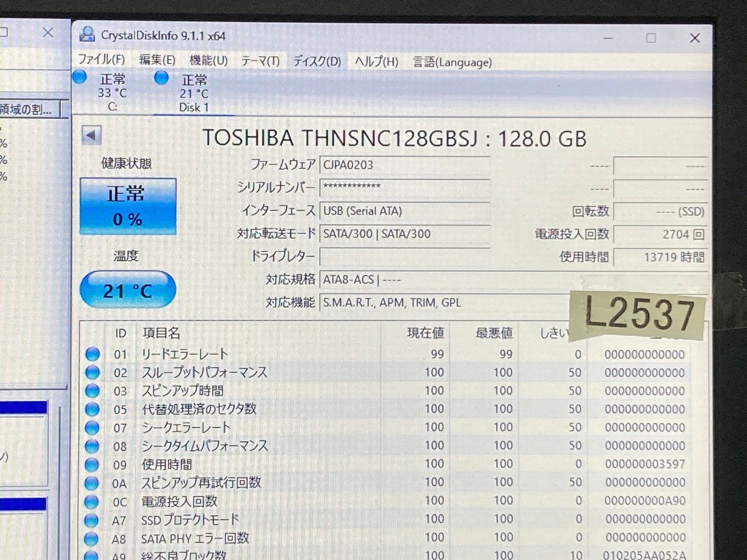
Task: Click the status dot beside 使用時間
Action: point(92,464)
